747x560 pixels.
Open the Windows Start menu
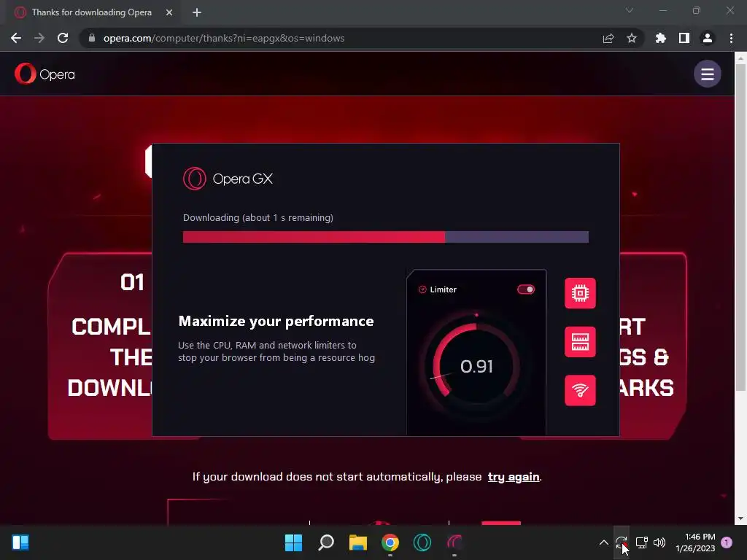pos(293,542)
